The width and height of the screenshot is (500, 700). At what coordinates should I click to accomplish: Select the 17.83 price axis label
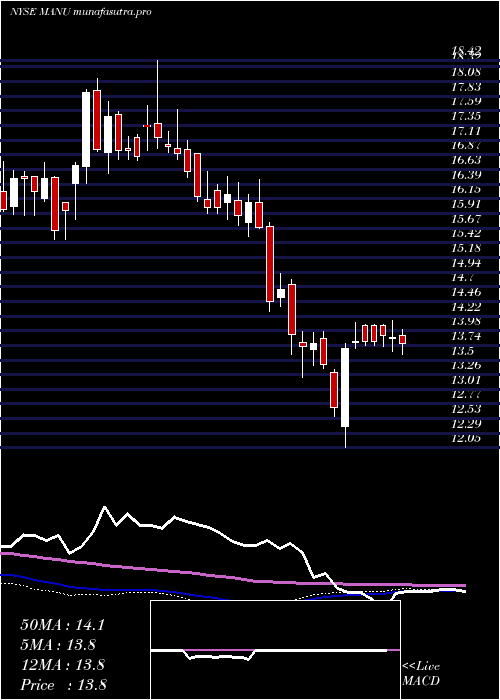coord(466,87)
